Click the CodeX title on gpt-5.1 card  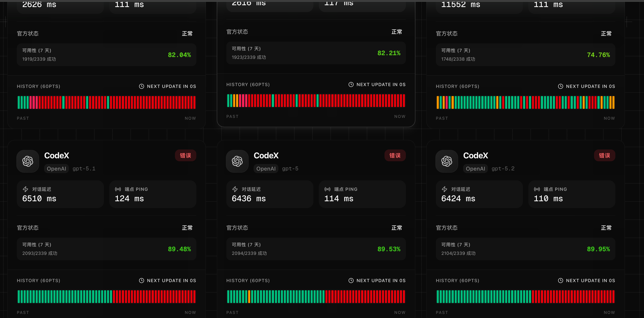click(57, 155)
